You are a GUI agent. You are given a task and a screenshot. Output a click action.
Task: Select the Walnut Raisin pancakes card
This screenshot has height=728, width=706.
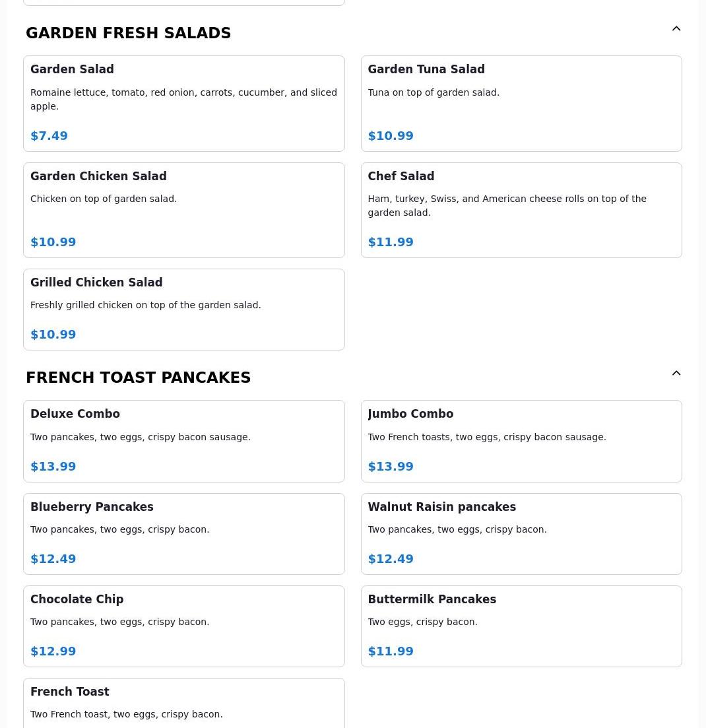pos(521,533)
